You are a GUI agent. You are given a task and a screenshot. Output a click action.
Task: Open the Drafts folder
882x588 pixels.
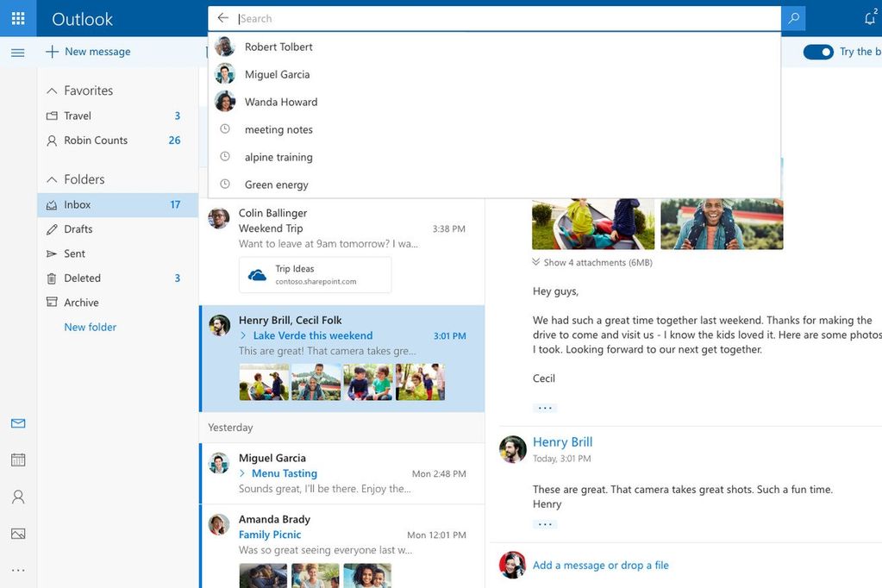coord(78,229)
